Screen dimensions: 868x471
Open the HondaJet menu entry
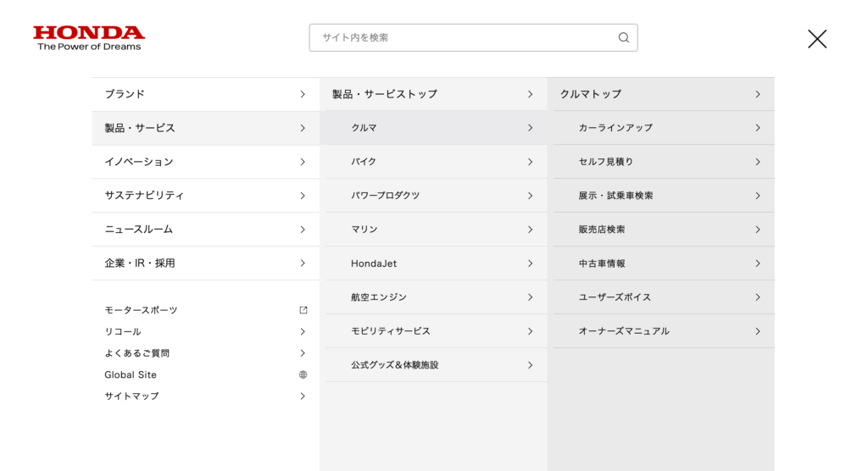click(x=437, y=263)
